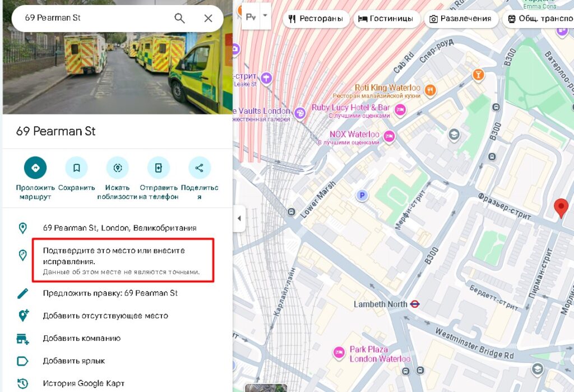Select the Гостиницы filter chip
This screenshot has width=574, height=392.
pyautogui.click(x=386, y=19)
